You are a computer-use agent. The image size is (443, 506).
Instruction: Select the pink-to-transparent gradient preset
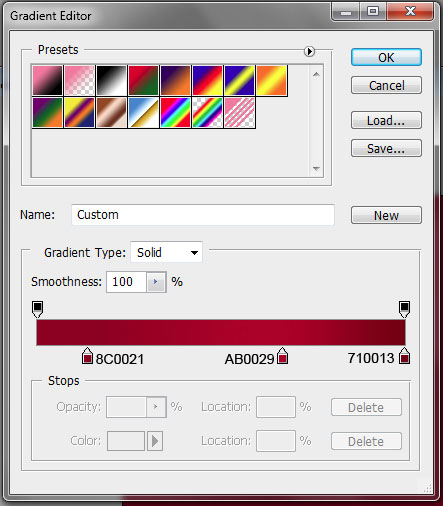click(80, 81)
